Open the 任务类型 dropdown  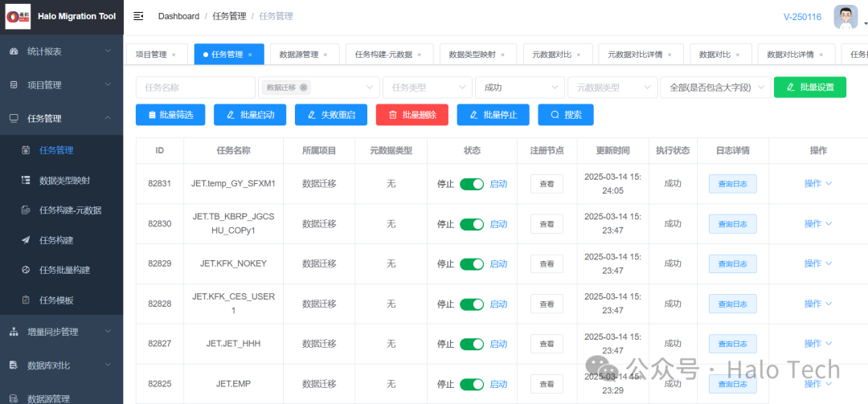tap(428, 88)
